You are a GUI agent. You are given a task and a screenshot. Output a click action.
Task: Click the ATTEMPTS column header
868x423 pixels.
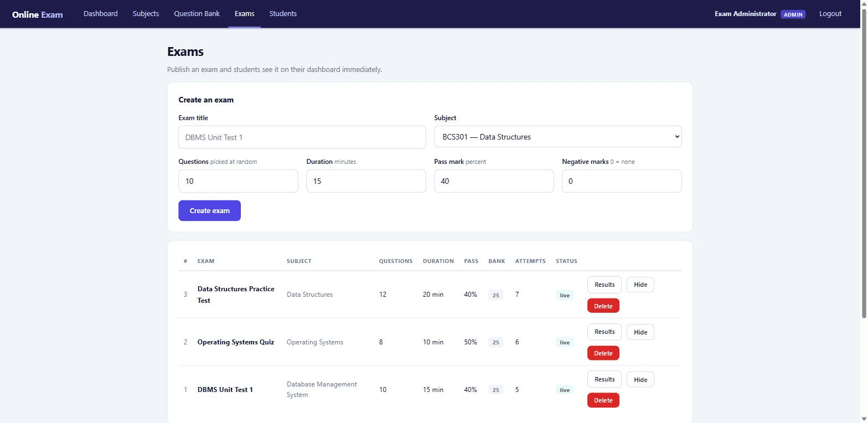530,261
